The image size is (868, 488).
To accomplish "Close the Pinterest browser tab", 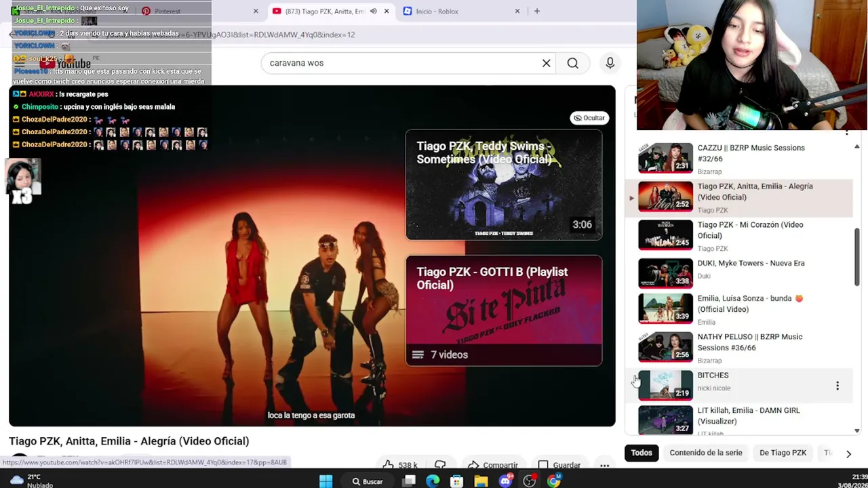I will pos(256,12).
